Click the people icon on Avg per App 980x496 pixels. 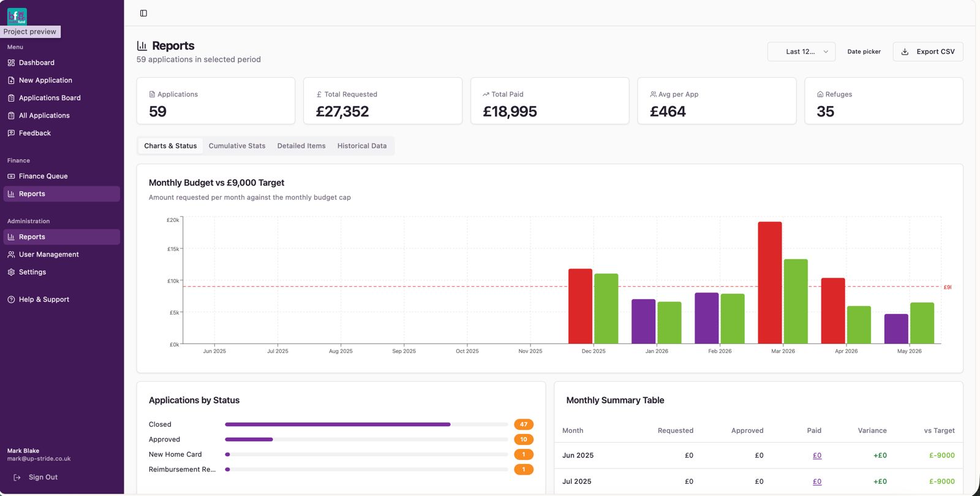click(x=653, y=94)
